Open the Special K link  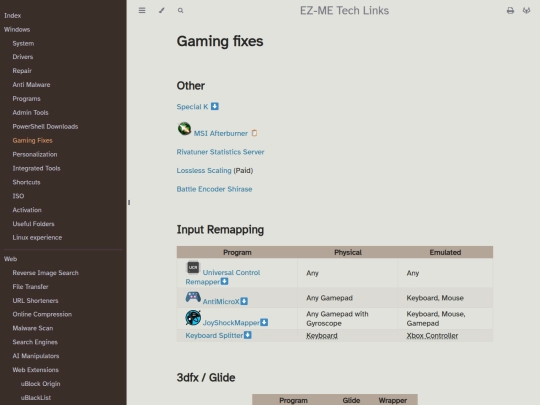(x=192, y=107)
